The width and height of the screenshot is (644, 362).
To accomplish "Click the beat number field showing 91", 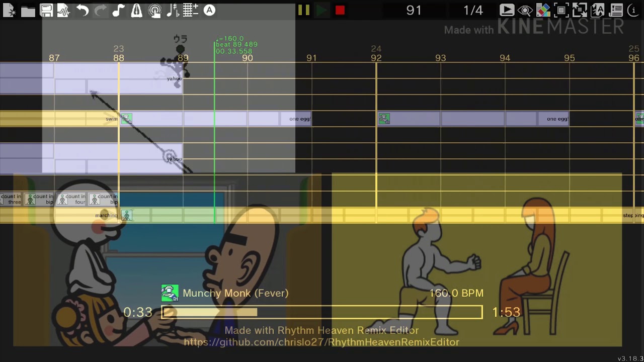I will 414,10.
